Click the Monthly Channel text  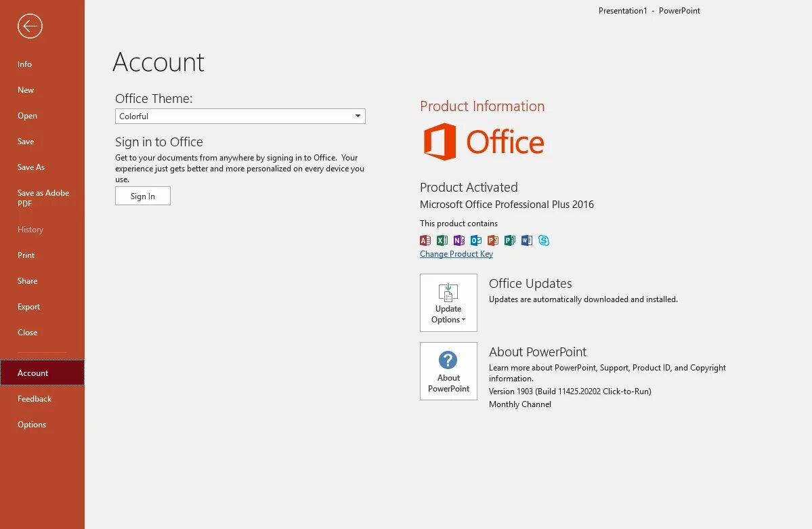520,404
